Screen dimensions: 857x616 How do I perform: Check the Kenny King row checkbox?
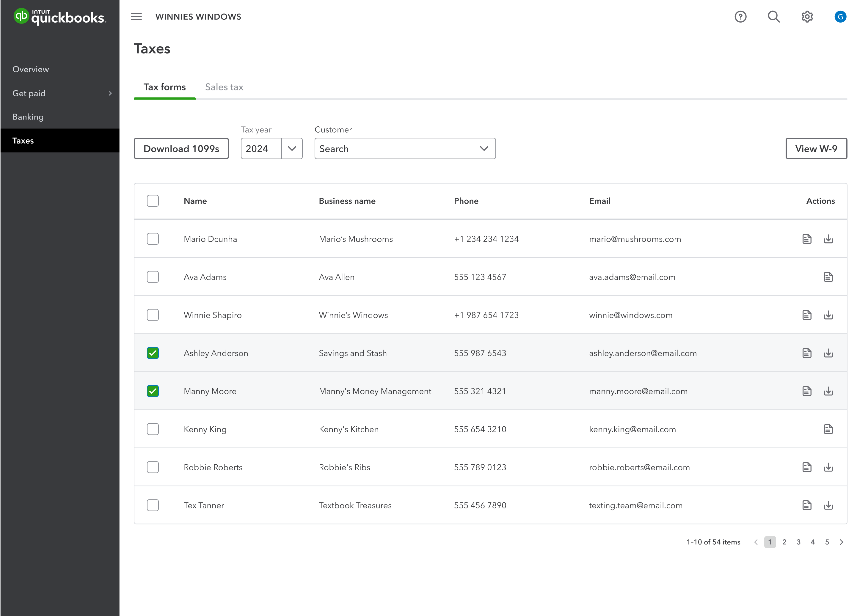click(153, 429)
